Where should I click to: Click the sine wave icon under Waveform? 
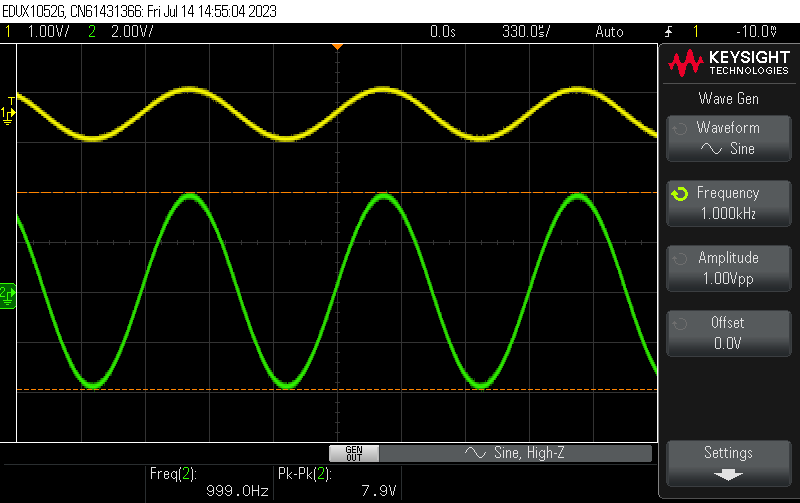711,149
